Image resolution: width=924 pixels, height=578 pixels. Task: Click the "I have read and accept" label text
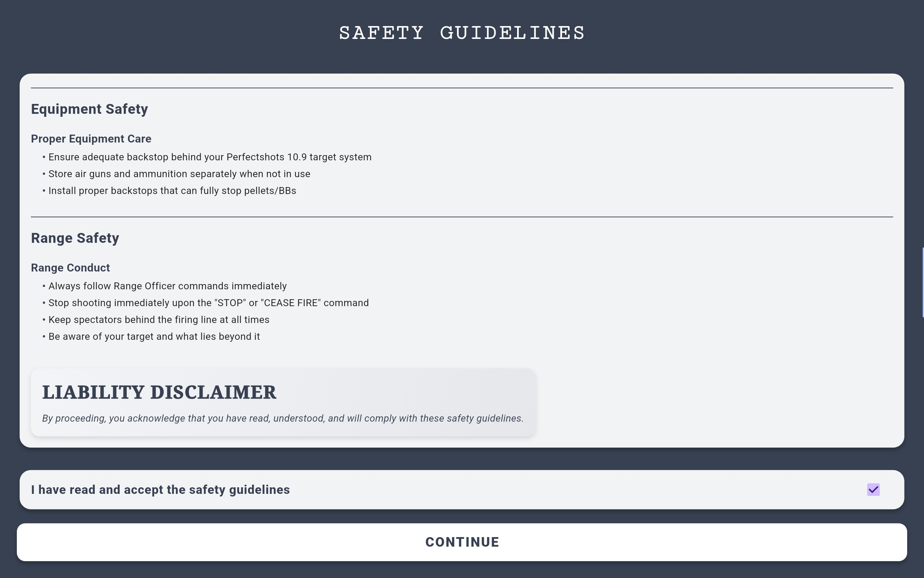pos(160,490)
